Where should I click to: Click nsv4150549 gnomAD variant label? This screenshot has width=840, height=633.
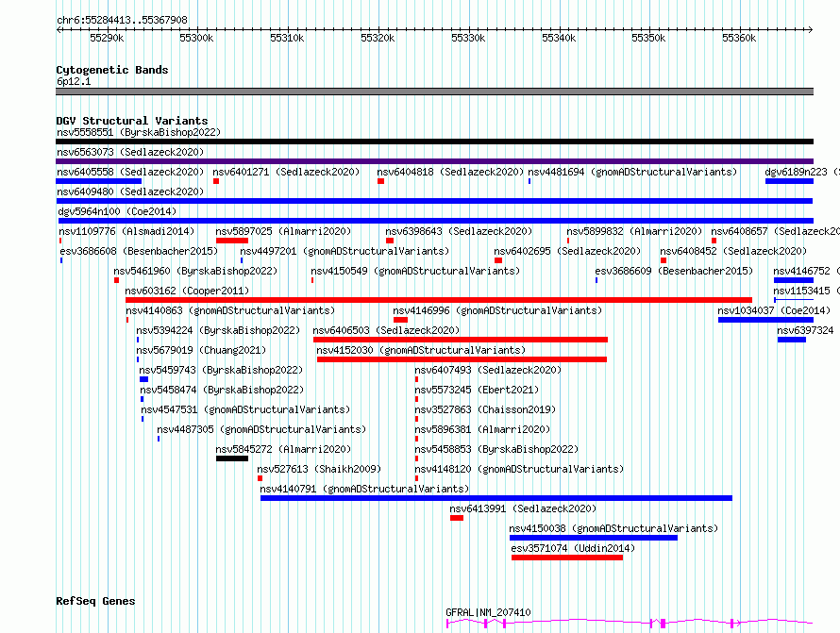tap(415, 271)
